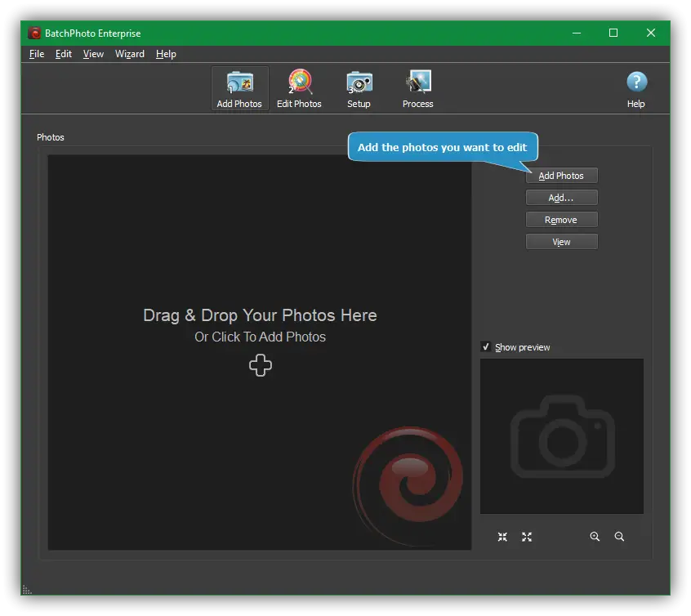This screenshot has width=691, height=616.
Task: Click the plus icon in drop area
Action: tap(261, 366)
